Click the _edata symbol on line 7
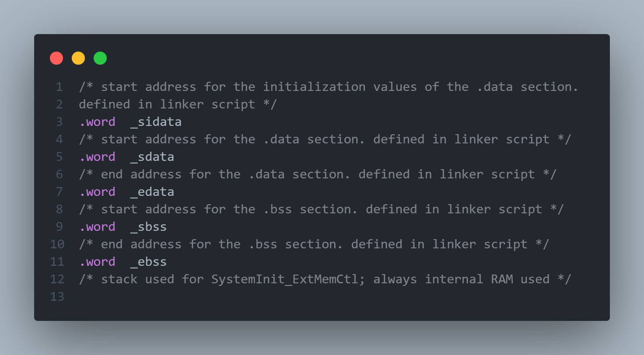 click(152, 191)
